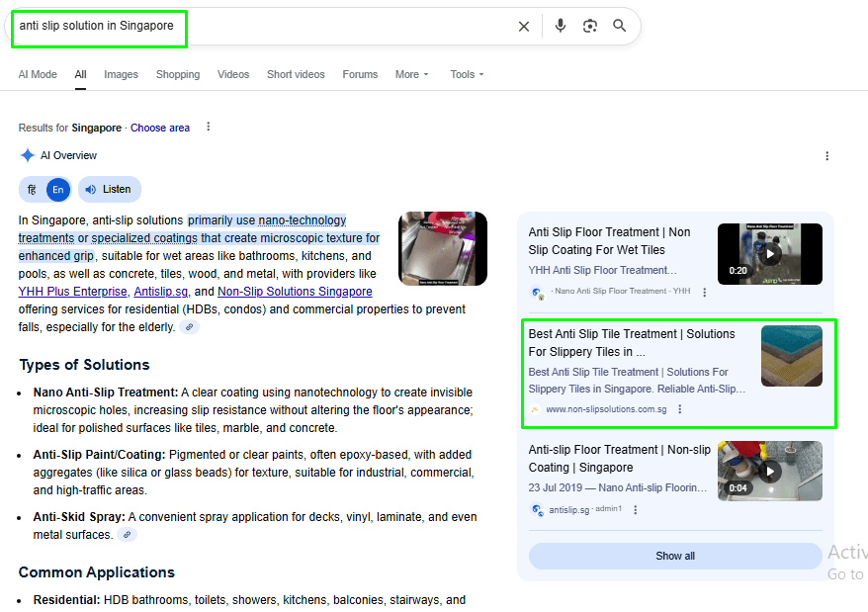Click the three-dot menu beside Choose area
868x612 pixels.
[x=208, y=127]
